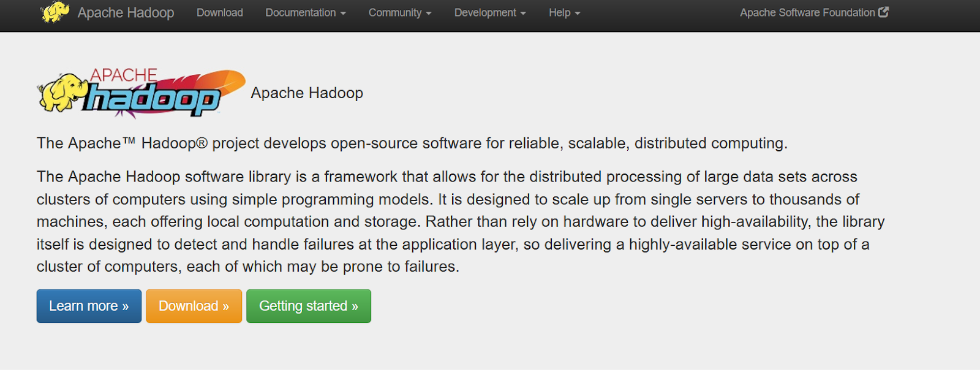The width and height of the screenshot is (980, 374).
Task: Click the sentence starting 'The Apache™ Hadoop® project develops'
Action: coord(412,143)
